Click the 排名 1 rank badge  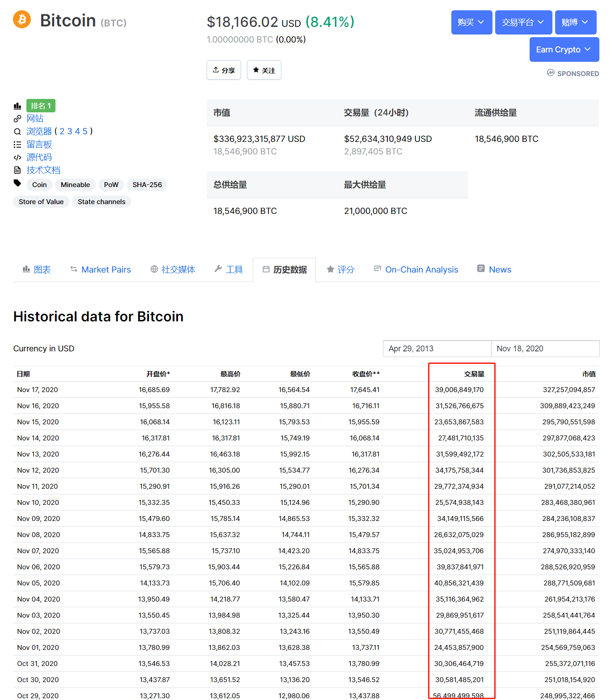(41, 106)
